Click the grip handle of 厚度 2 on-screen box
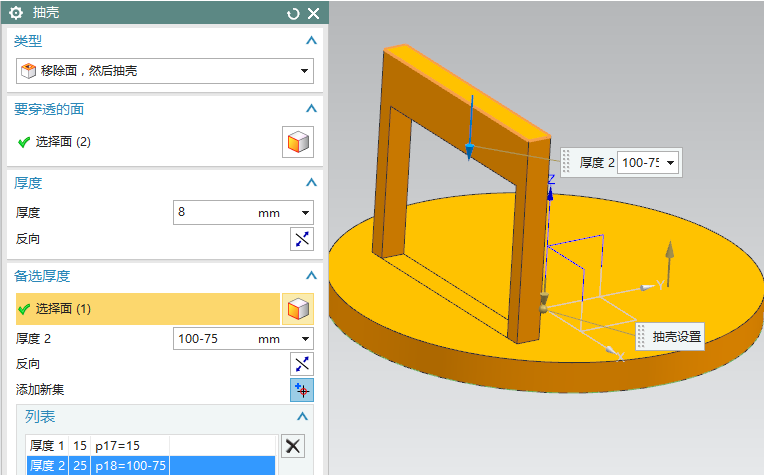The width and height of the screenshot is (764, 475). click(566, 162)
